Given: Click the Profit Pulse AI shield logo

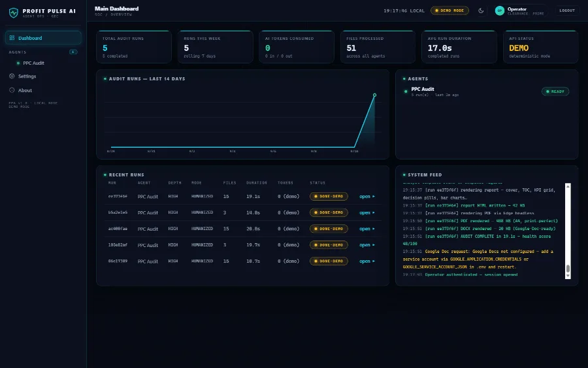Looking at the screenshot, I should tap(14, 13).
